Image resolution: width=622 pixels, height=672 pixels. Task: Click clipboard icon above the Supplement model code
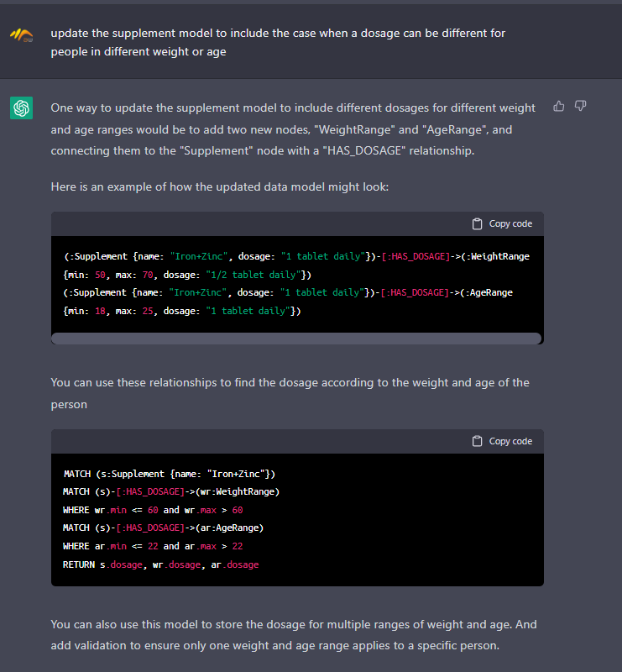pos(477,223)
